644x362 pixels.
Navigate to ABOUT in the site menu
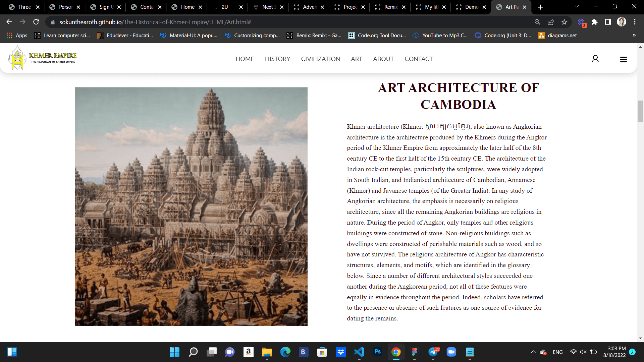pos(383,59)
